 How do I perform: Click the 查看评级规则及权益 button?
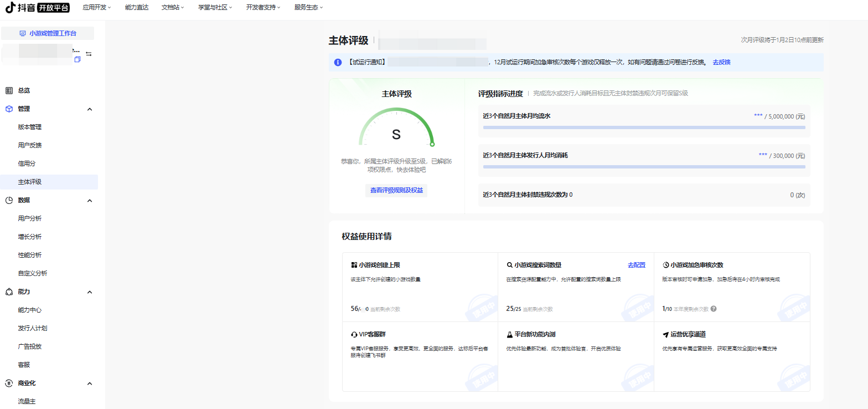(x=396, y=190)
